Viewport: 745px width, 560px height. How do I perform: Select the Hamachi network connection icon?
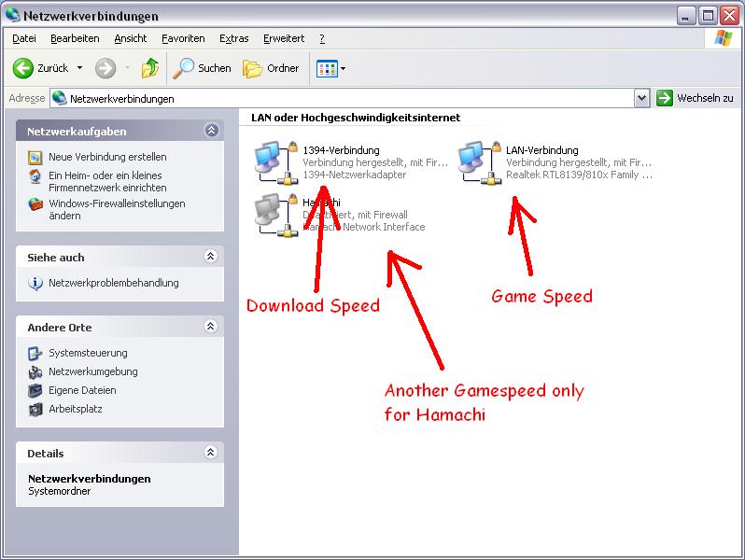point(274,214)
